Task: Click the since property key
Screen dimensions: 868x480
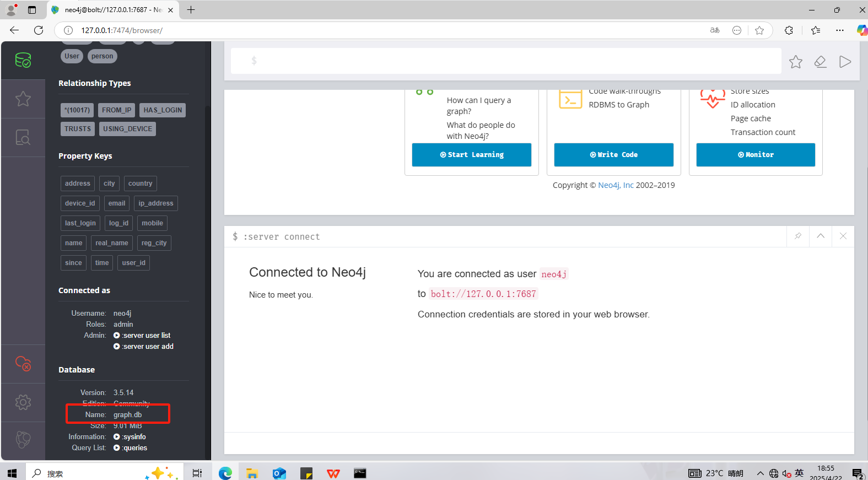Action: coord(73,263)
